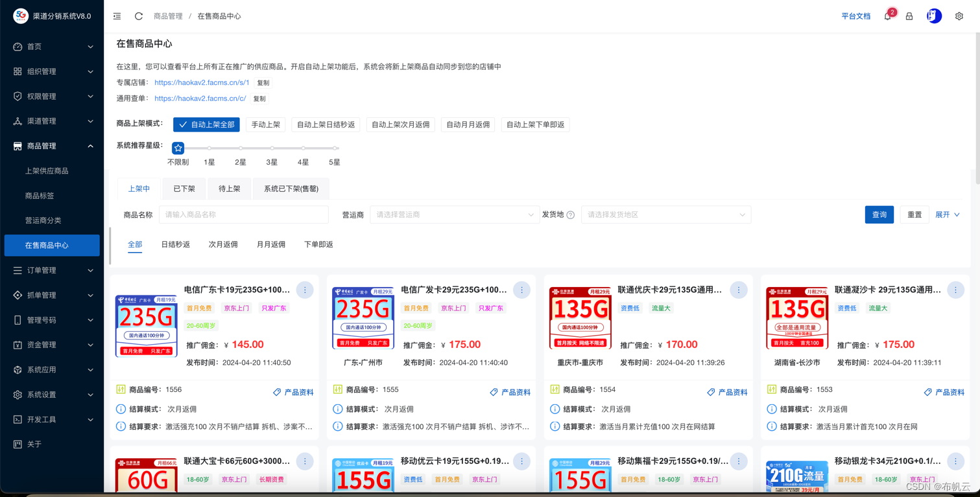The height and width of the screenshot is (497, 980).
Task: Expand the 权限管理 sidebar menu
Action: coord(52,97)
